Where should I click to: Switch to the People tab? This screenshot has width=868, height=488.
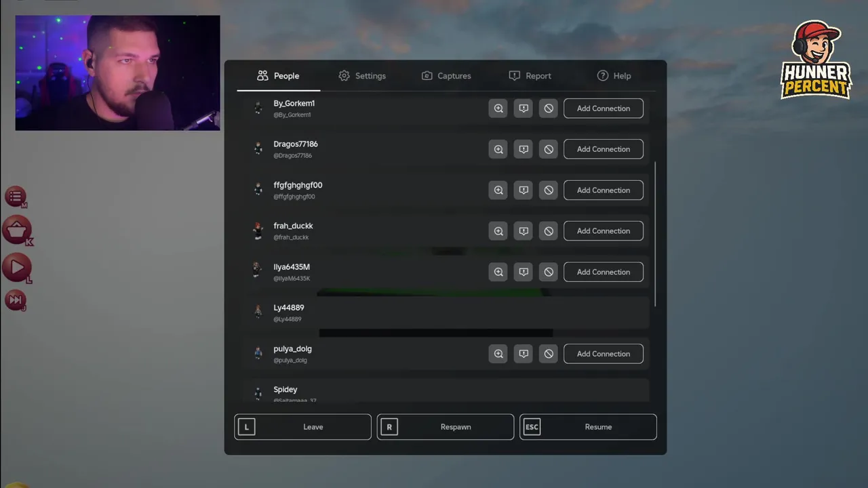(278, 76)
